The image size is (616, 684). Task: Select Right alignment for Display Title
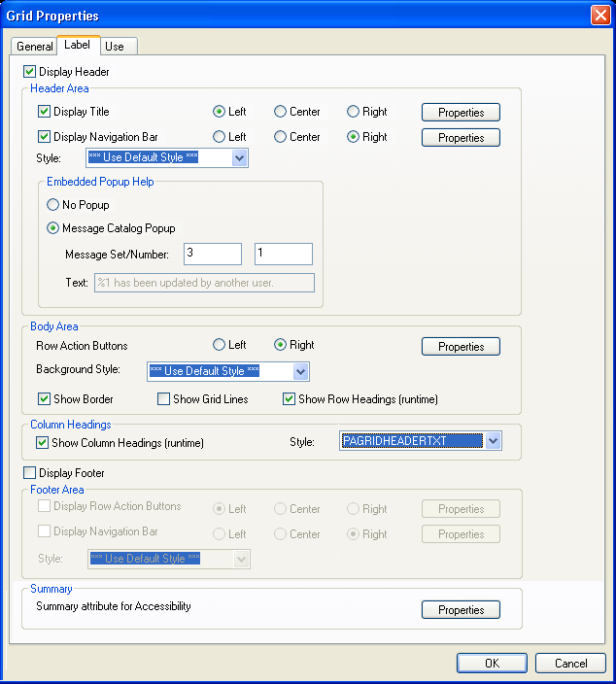pos(353,112)
